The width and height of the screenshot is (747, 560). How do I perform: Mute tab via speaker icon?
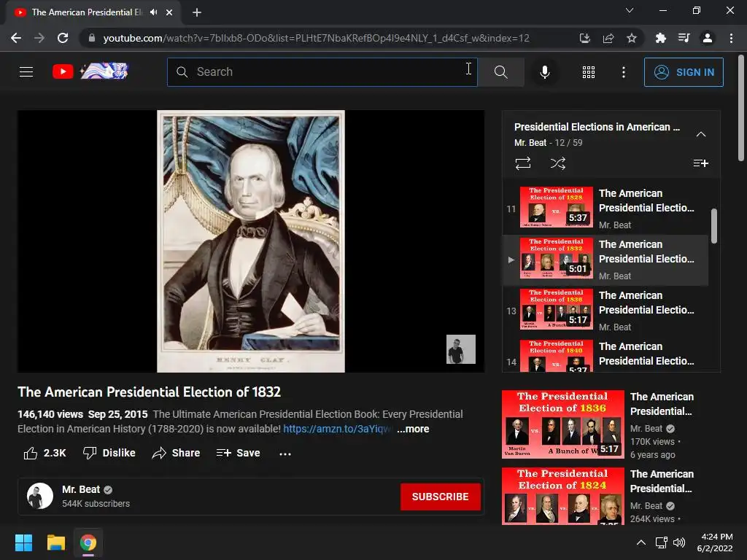pos(153,12)
